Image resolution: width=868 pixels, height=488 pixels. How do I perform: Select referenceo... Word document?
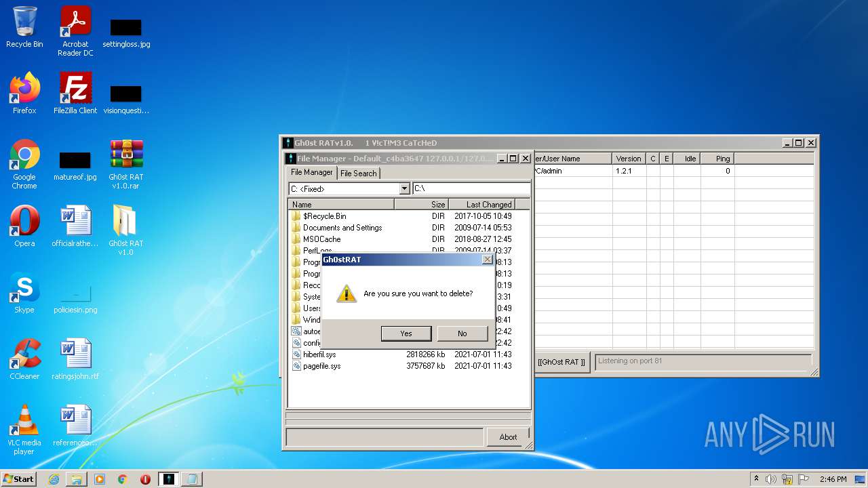(x=75, y=426)
